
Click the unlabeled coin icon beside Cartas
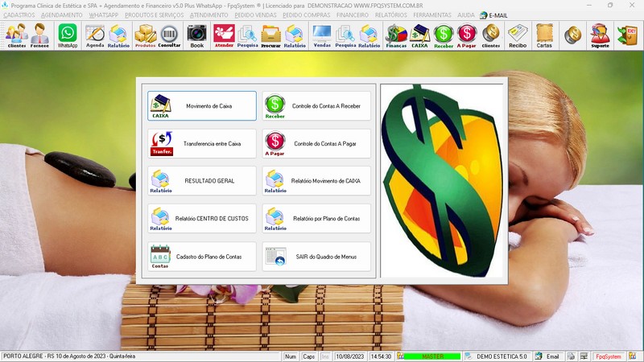coord(572,35)
